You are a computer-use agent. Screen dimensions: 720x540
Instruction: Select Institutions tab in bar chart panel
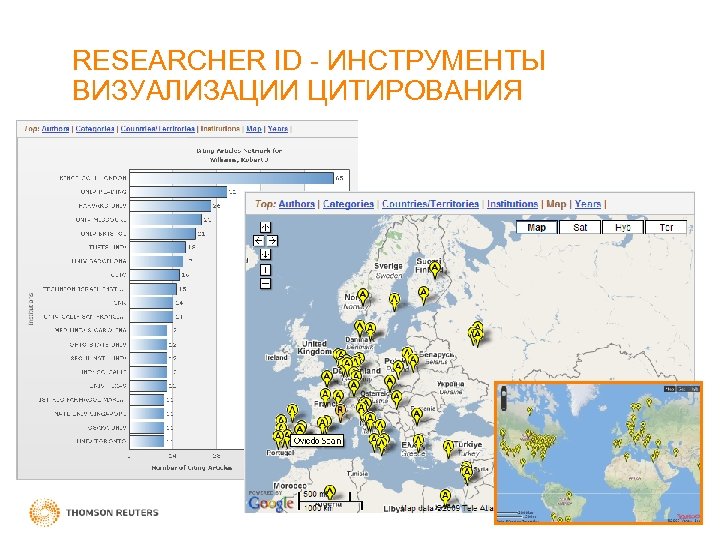tap(220, 129)
